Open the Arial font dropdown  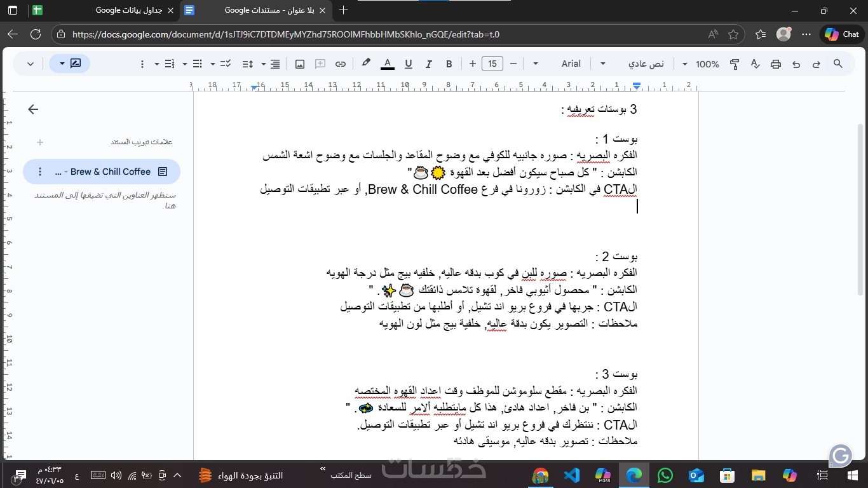click(x=564, y=64)
